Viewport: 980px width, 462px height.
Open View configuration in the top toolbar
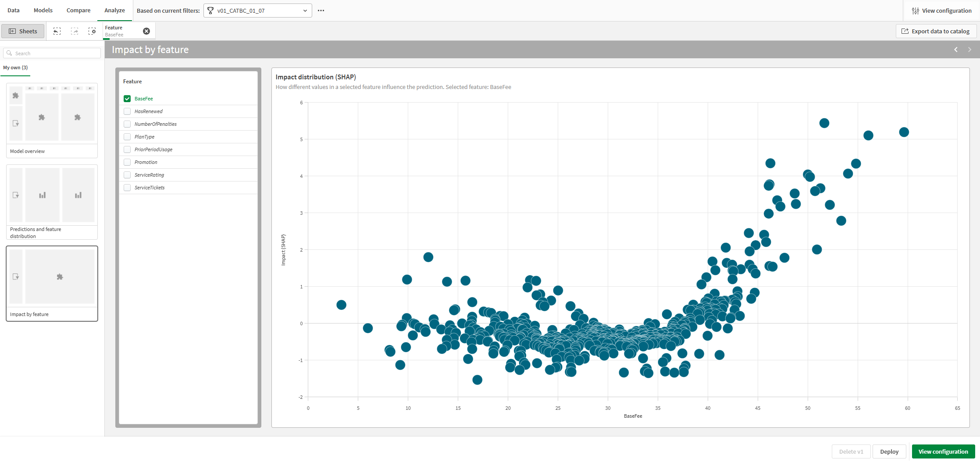pyautogui.click(x=941, y=10)
